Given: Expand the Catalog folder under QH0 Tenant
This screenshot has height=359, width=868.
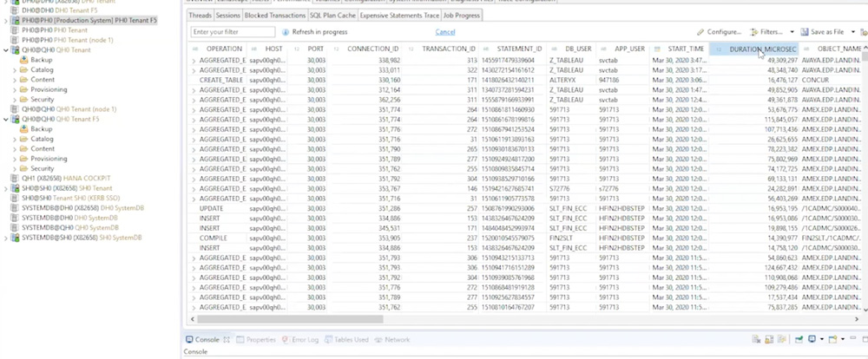Looking at the screenshot, I should coord(15,69).
